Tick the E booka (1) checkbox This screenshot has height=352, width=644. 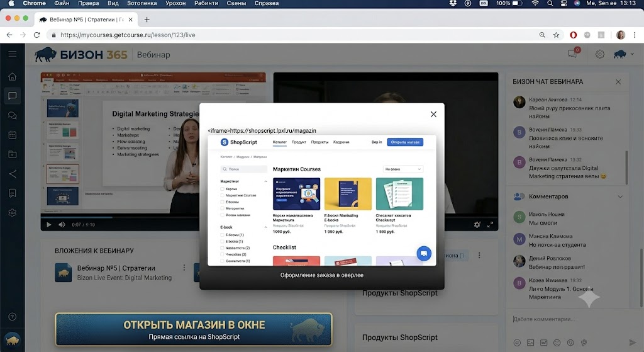pyautogui.click(x=222, y=241)
